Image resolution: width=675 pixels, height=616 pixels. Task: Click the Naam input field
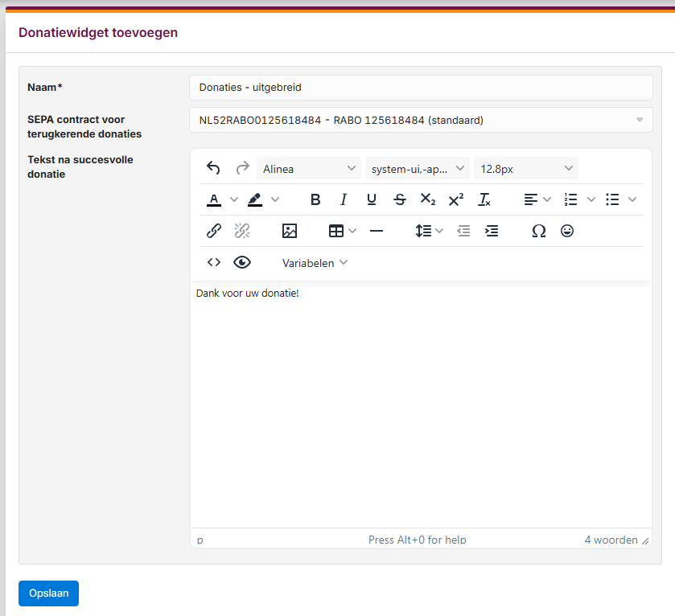tap(421, 88)
